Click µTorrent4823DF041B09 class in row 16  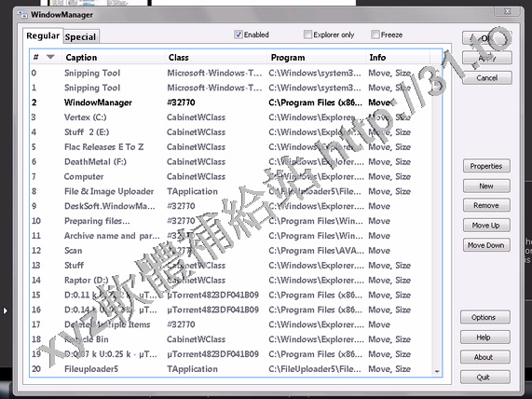point(212,310)
